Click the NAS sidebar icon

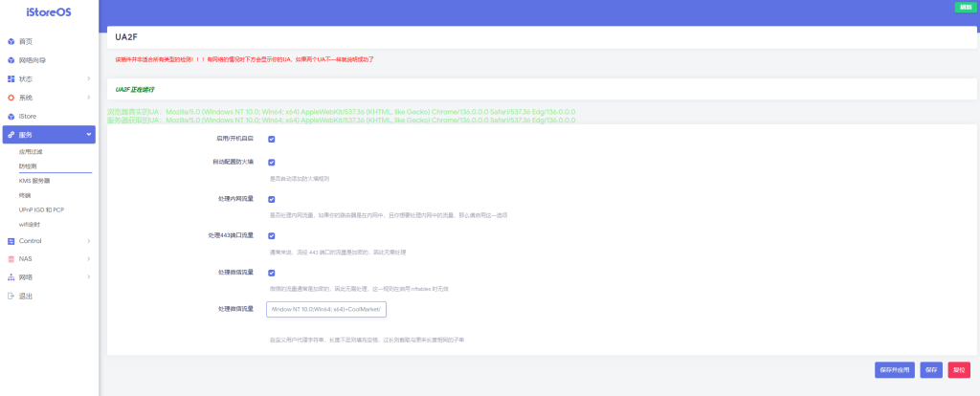11,258
